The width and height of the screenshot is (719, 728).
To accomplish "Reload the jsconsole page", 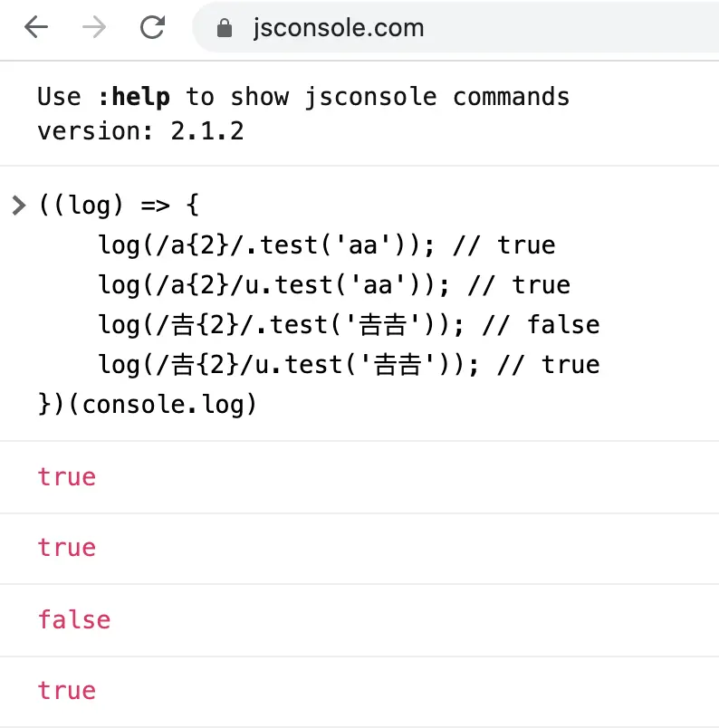I will 152,27.
